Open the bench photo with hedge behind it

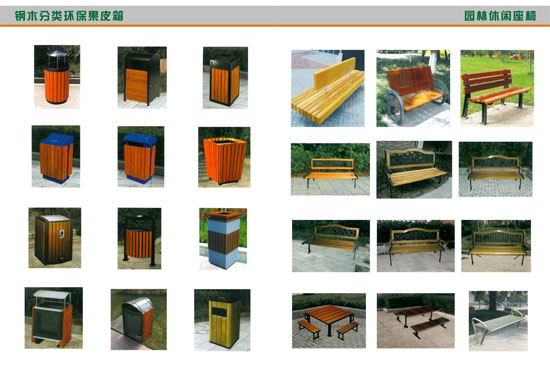tap(330, 169)
